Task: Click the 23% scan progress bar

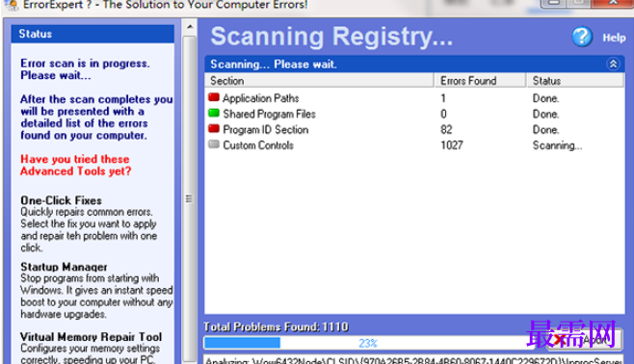Action: [x=368, y=343]
